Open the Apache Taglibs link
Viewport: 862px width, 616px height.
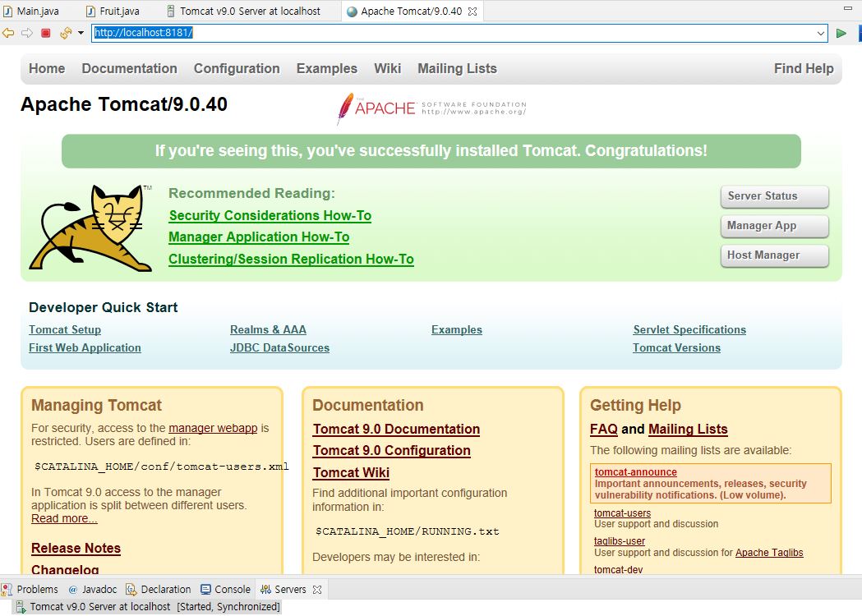click(x=769, y=553)
